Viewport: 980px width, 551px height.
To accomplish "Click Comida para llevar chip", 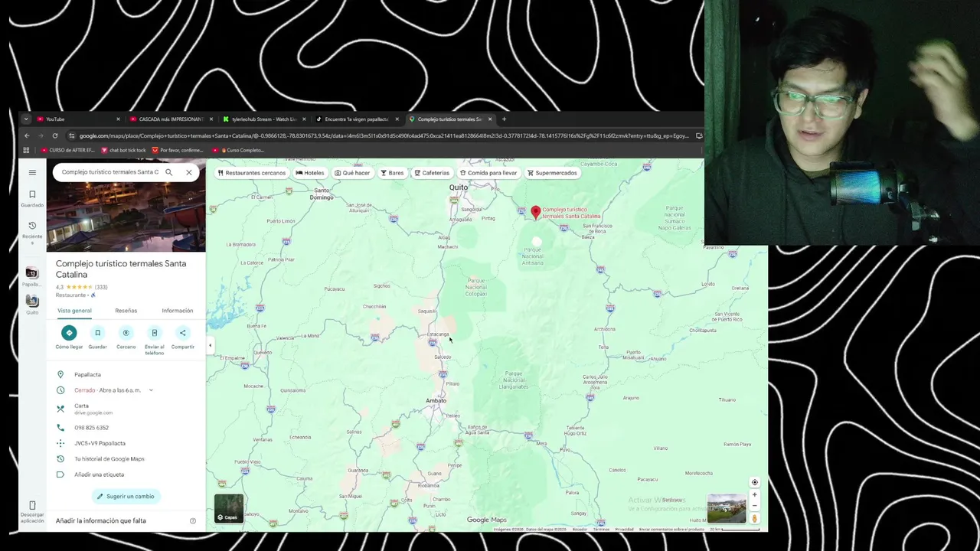I will (x=488, y=173).
